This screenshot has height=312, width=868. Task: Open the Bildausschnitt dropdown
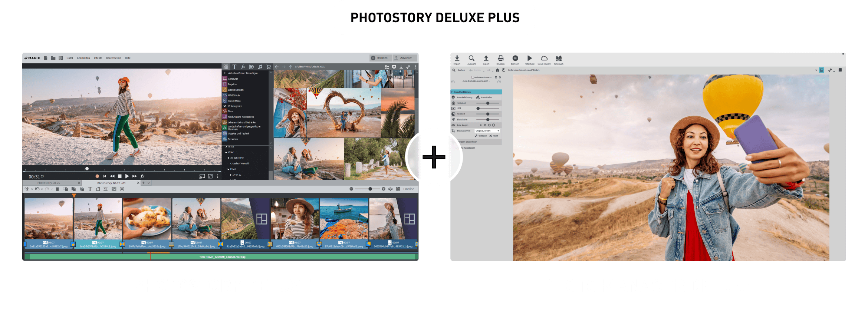487,131
